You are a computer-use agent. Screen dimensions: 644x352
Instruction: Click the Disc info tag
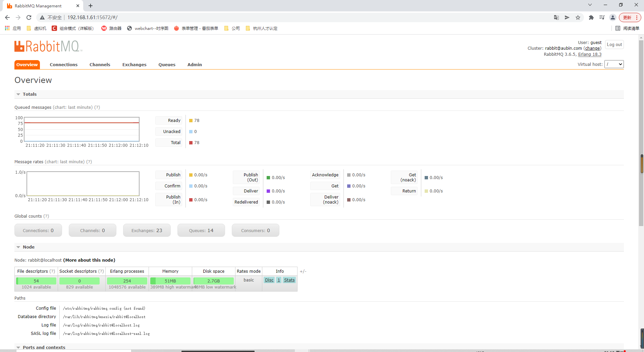[x=269, y=280]
